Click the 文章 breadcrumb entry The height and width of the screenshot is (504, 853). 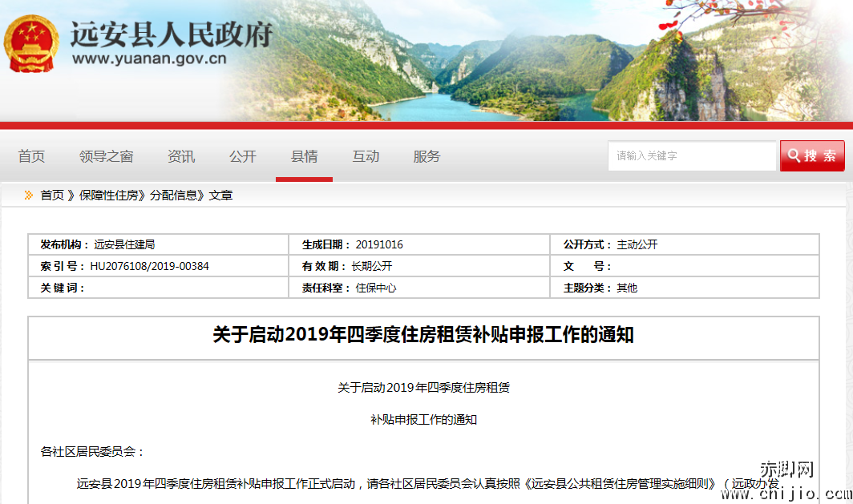[220, 195]
